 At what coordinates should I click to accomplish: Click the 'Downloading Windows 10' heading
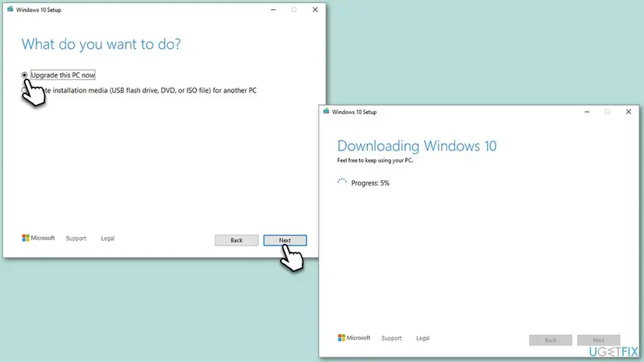[x=417, y=146]
